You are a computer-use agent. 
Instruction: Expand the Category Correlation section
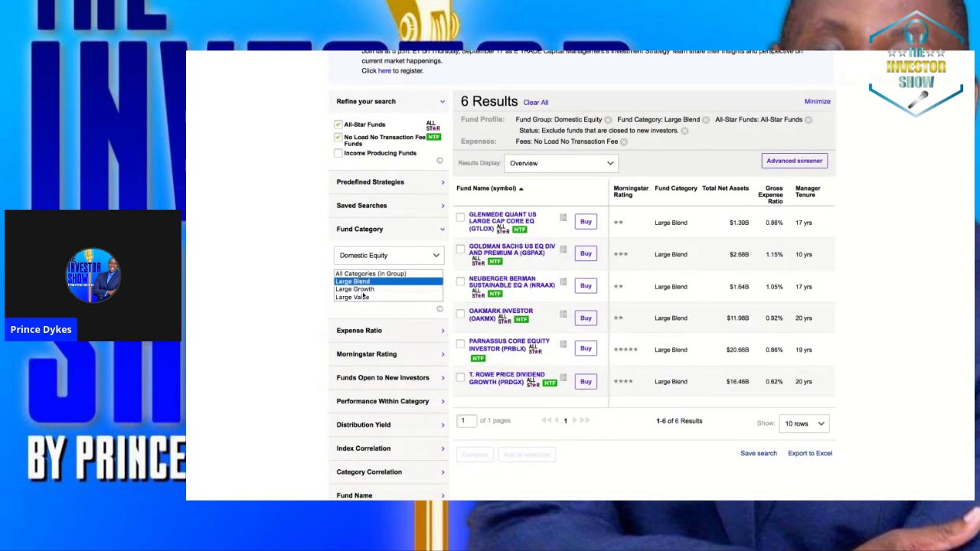tap(390, 472)
